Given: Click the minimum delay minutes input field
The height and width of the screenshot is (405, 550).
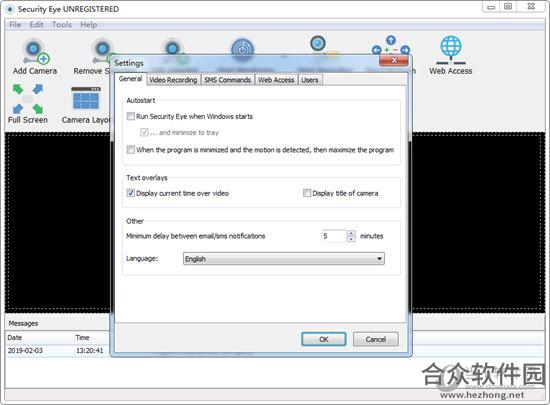Looking at the screenshot, I should [334, 236].
